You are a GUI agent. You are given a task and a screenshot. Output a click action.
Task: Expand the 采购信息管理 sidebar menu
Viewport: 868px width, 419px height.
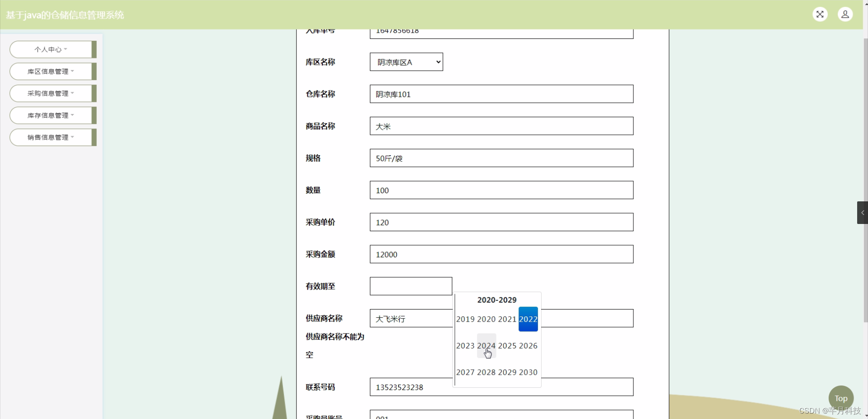click(x=50, y=93)
